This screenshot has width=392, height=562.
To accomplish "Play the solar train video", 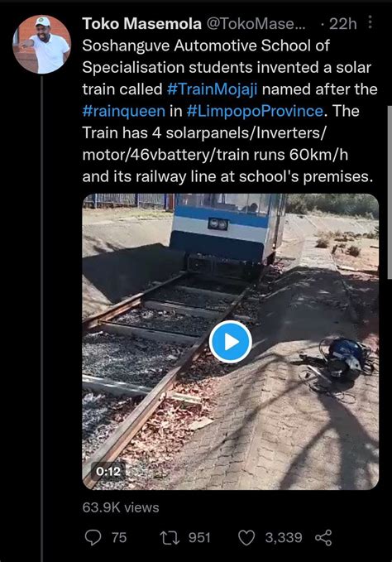I will point(230,342).
